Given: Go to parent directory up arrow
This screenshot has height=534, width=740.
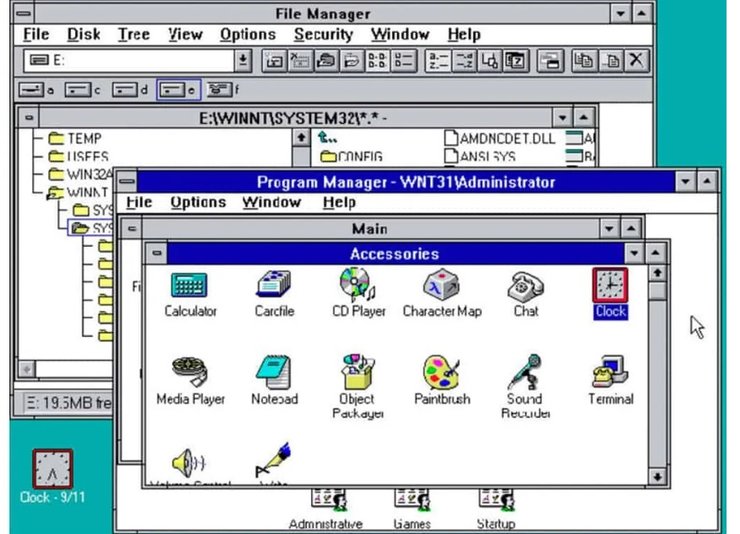Looking at the screenshot, I should (328, 138).
